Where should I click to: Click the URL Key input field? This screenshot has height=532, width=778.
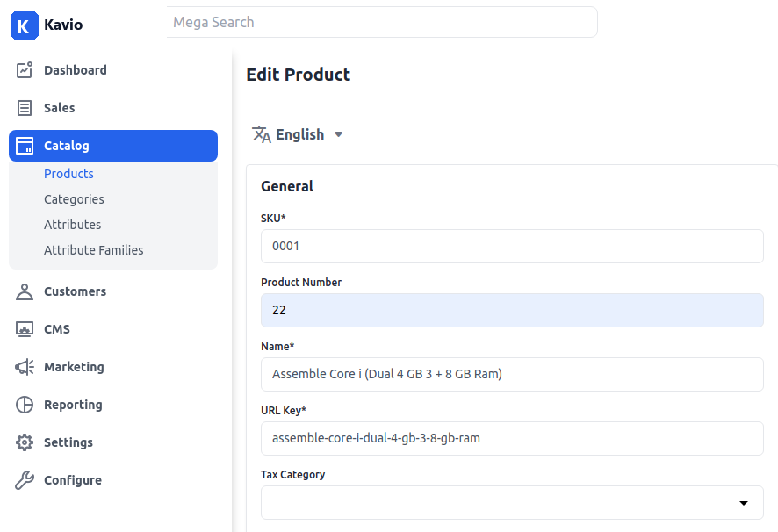point(512,438)
